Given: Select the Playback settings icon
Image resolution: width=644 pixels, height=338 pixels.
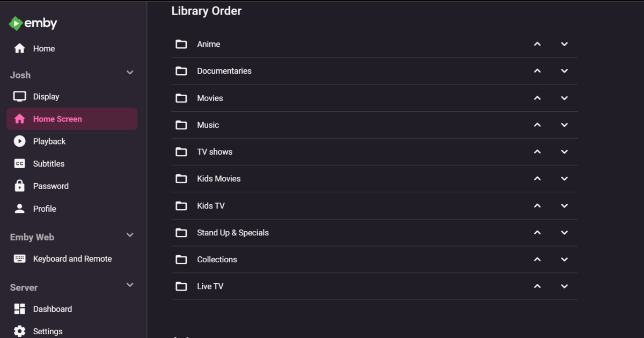Looking at the screenshot, I should click(x=20, y=141).
